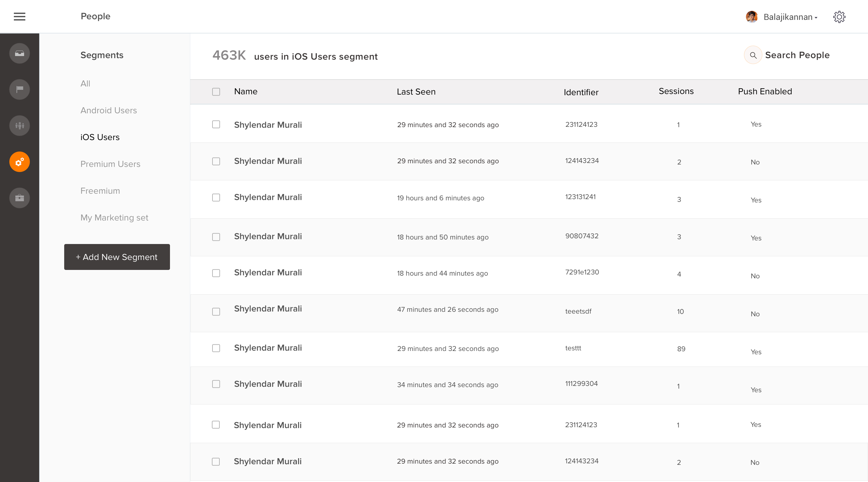This screenshot has height=482, width=868.
Task: Sort by Last Seen column header
Action: [x=416, y=92]
